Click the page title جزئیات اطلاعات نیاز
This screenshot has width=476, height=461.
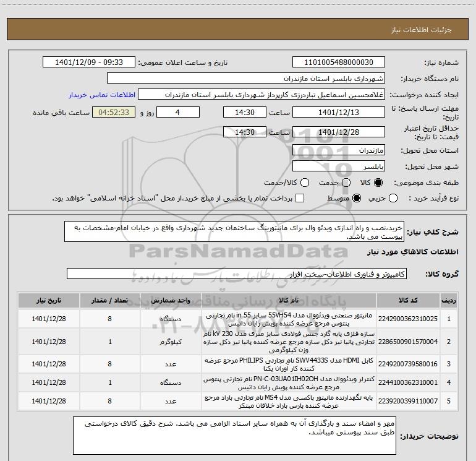pos(422,30)
